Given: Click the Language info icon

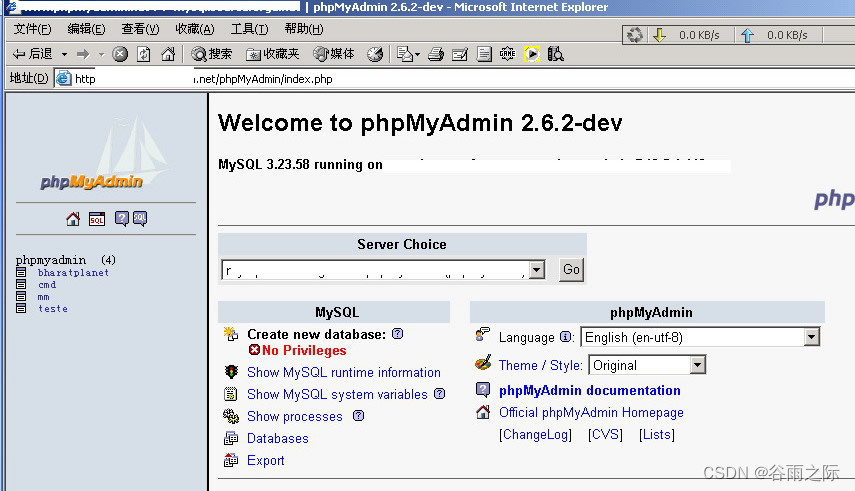Looking at the screenshot, I should coord(565,337).
